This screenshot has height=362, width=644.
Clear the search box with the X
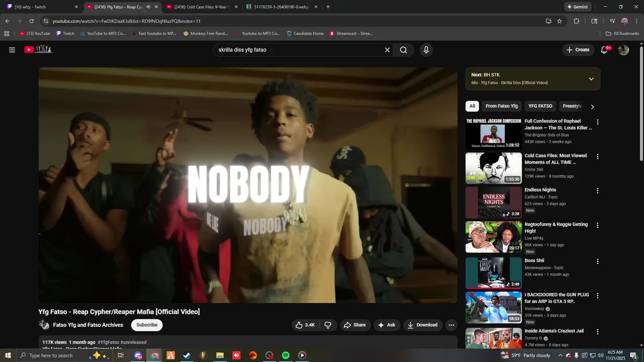point(387,50)
